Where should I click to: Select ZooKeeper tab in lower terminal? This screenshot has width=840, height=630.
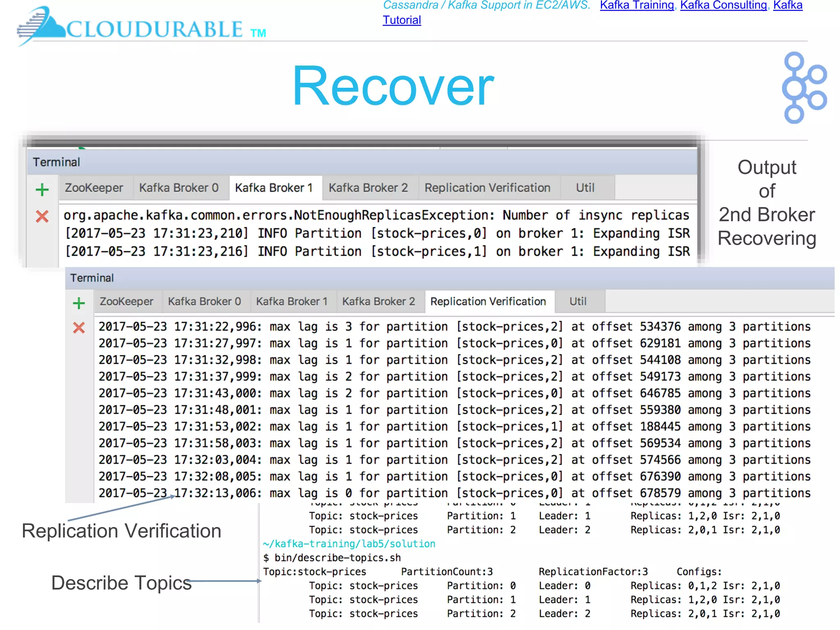pyautogui.click(x=126, y=301)
